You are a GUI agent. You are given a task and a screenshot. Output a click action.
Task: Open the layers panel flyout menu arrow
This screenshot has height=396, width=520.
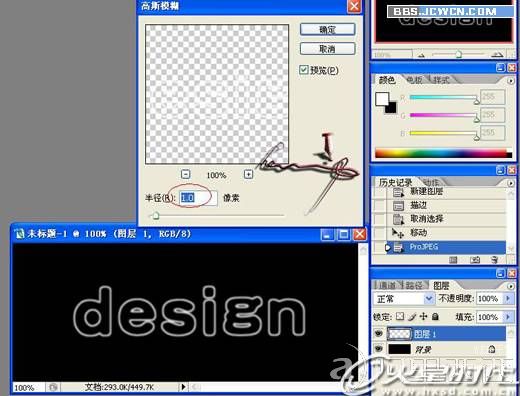[510, 286]
